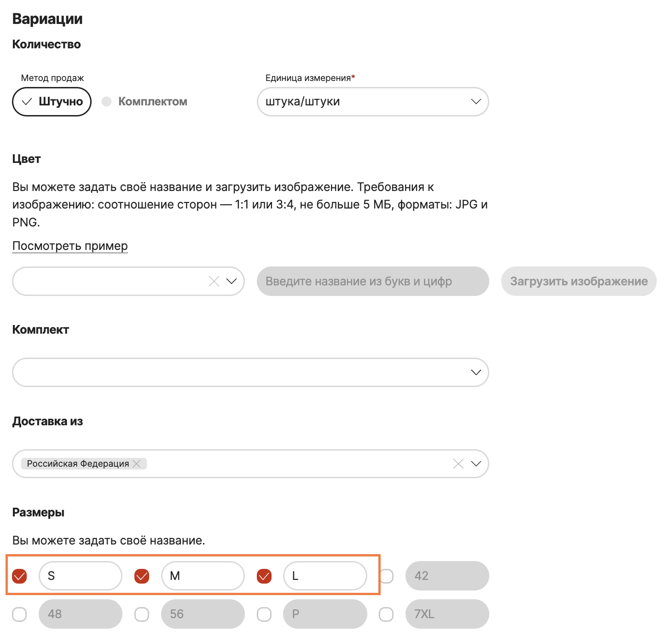Remove the «Российская Федерация» tag via its X icon
672x637 pixels.
[137, 463]
